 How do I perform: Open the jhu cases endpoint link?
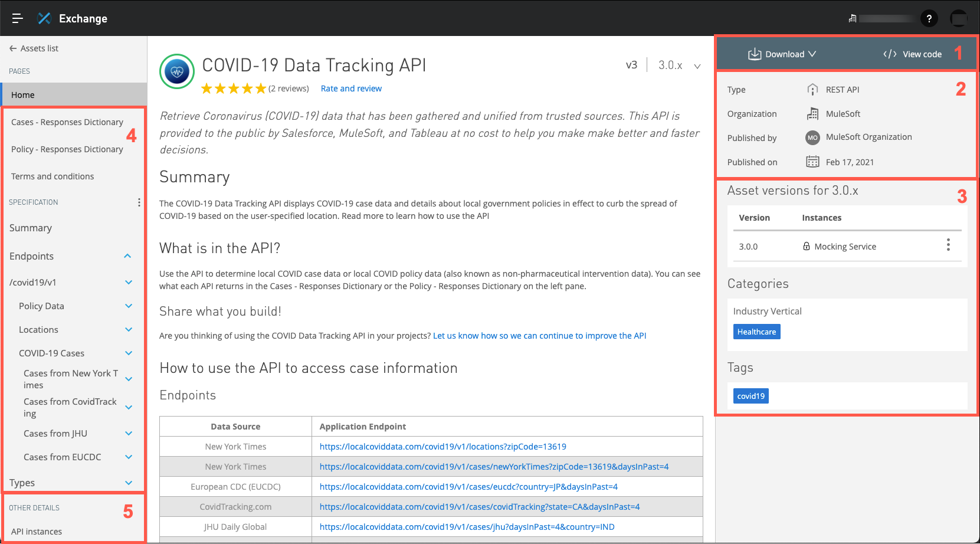tap(467, 527)
